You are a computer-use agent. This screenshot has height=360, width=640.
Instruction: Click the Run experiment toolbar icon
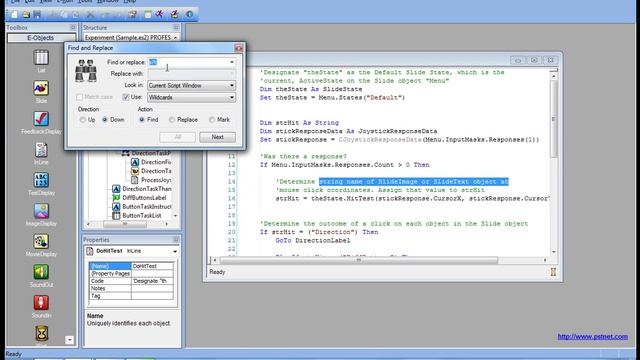174,14
